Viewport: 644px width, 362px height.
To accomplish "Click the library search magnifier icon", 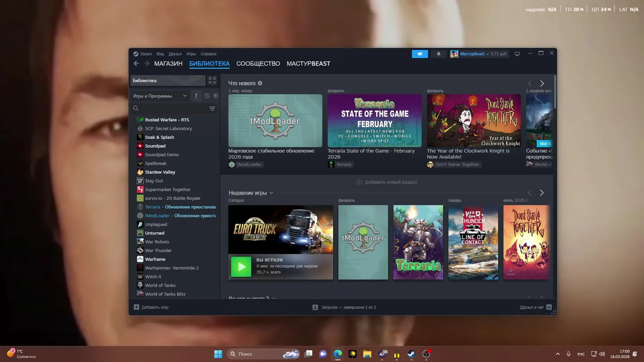I will 136,109.
